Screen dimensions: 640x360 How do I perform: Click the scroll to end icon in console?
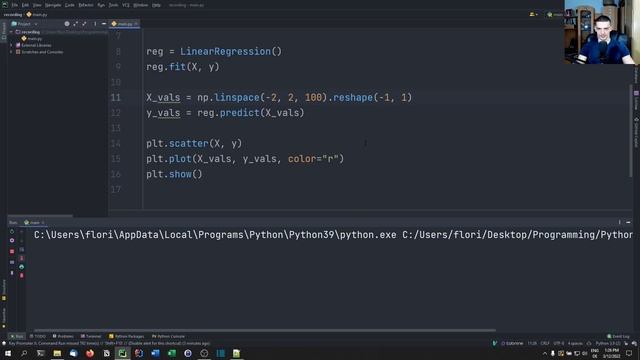(22, 258)
